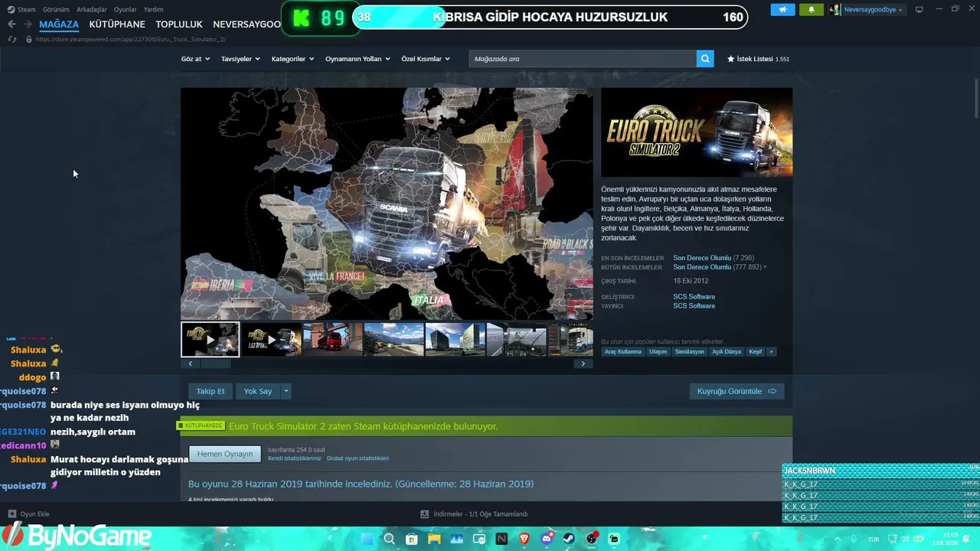This screenshot has width=980, height=551.
Task: Expand the Tavsiyeler menu
Action: coord(240,59)
